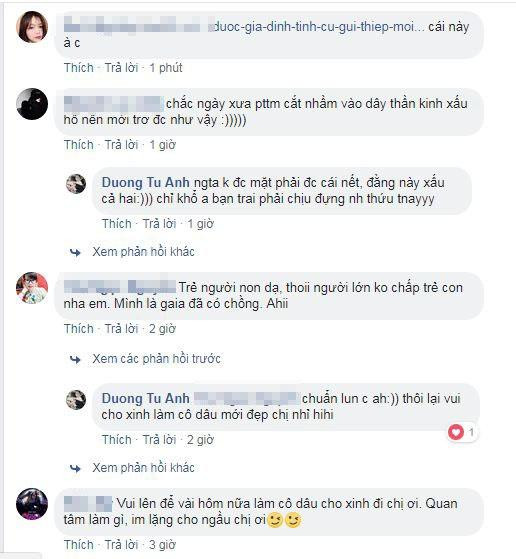This screenshot has width=516, height=559.
Task: Like the comment posted 1 phút ago
Action: 79,67
